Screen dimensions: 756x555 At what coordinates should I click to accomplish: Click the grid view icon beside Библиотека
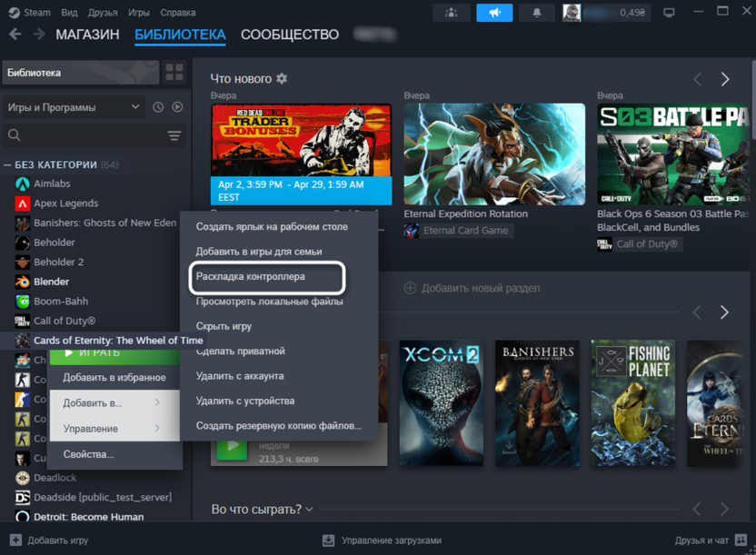coord(174,73)
